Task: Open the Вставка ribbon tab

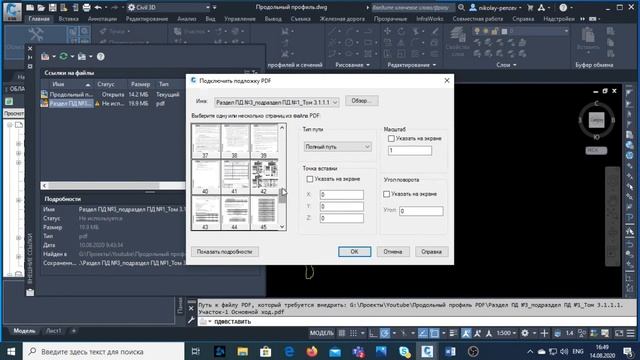Action: tap(68, 19)
